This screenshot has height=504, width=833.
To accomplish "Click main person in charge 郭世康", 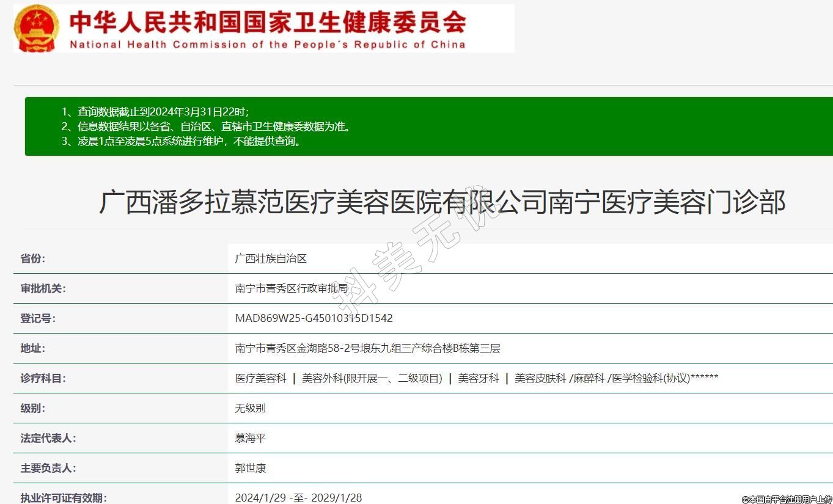I will 250,468.
